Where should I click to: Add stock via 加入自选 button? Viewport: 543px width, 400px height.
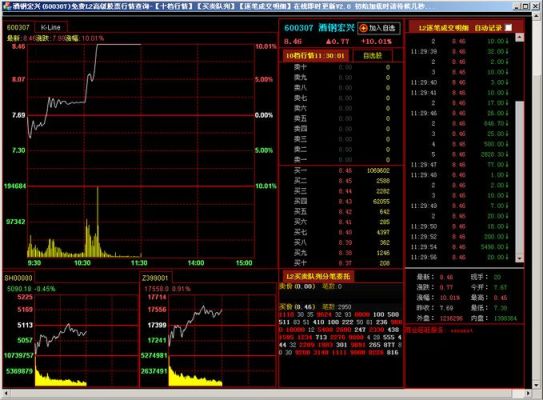(x=378, y=28)
